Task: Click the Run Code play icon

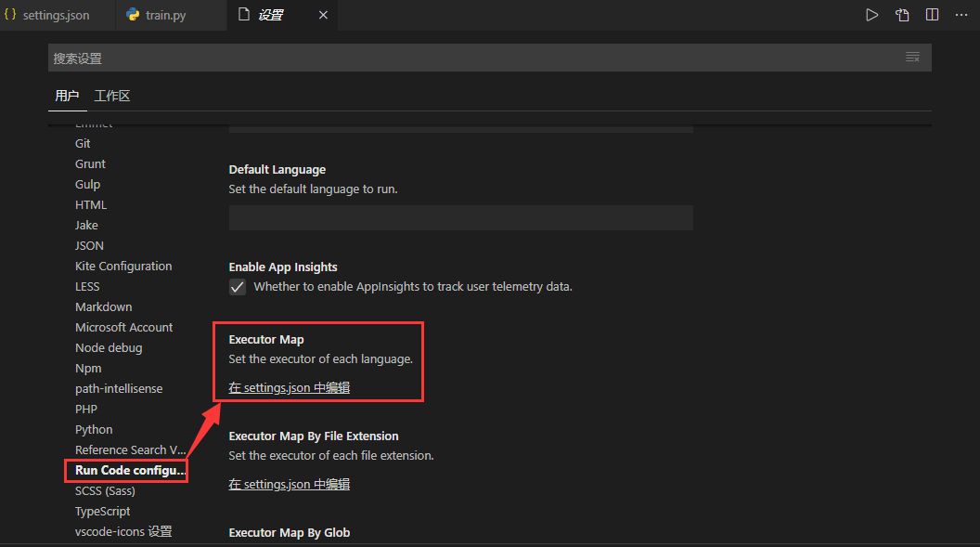Action: 871,15
